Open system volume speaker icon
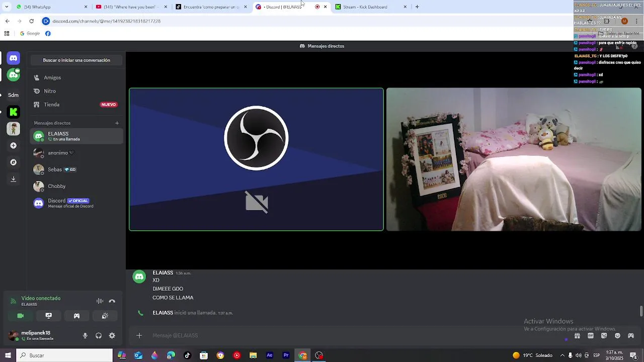The image size is (644, 362). point(578,355)
